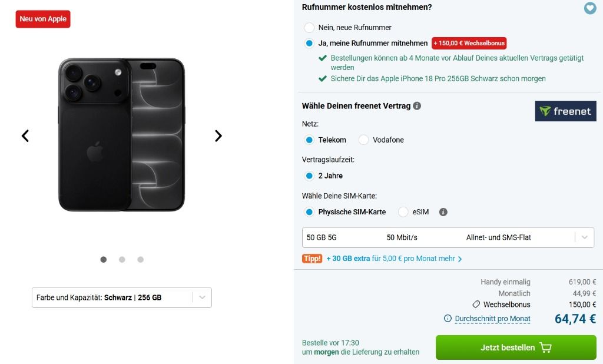603x364 pixels.
Task: Go to third image via carousel dot
Action: pos(140,259)
